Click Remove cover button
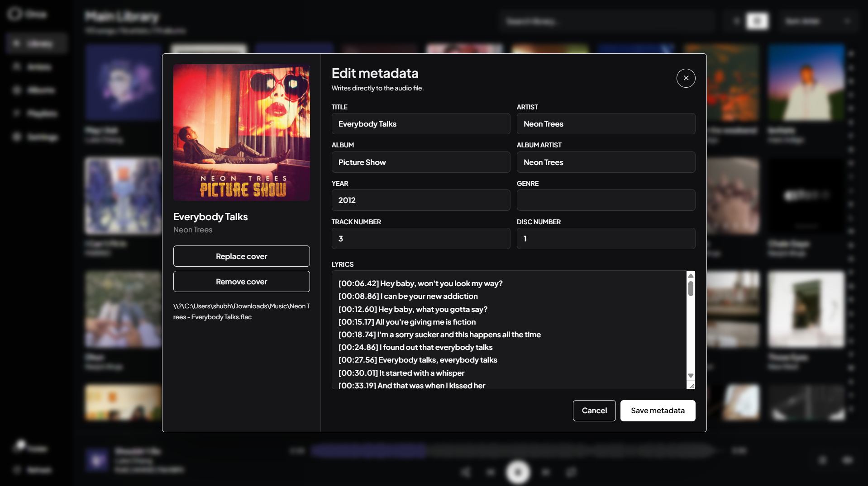The width and height of the screenshot is (868, 486). [x=241, y=282]
